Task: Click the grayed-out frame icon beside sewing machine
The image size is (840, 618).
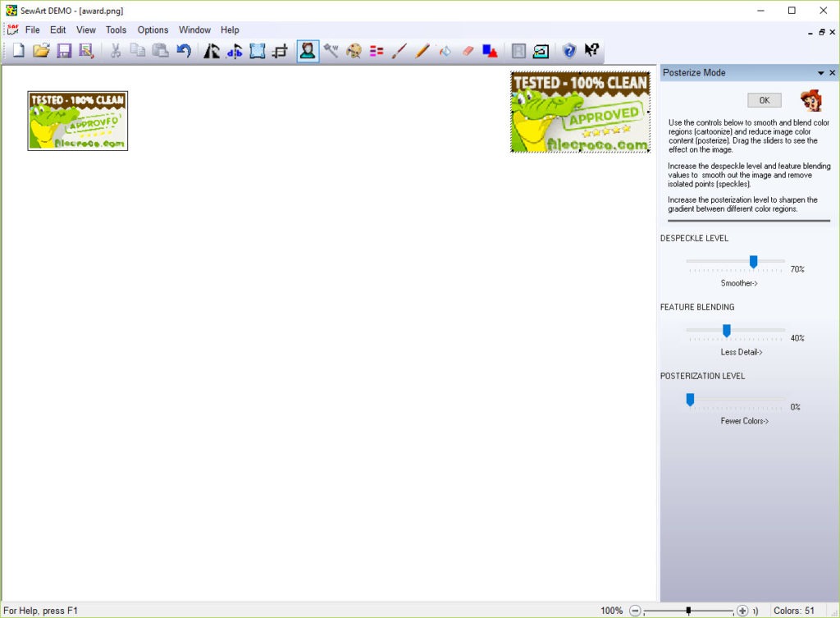Action: tap(518, 51)
